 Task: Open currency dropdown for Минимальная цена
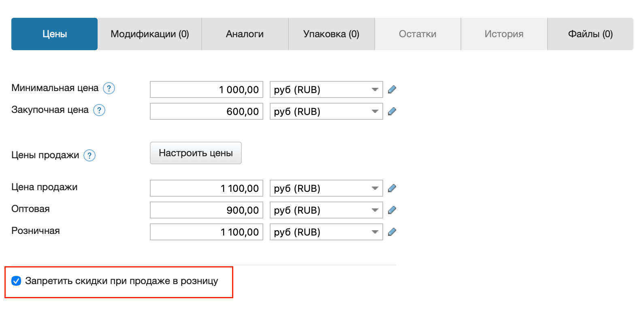326,89
